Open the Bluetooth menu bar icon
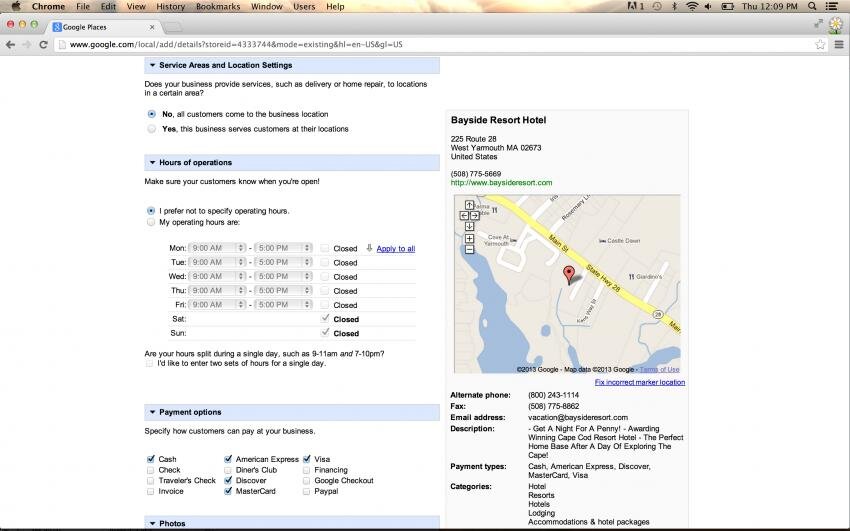This screenshot has width=850, height=531. (x=674, y=6)
